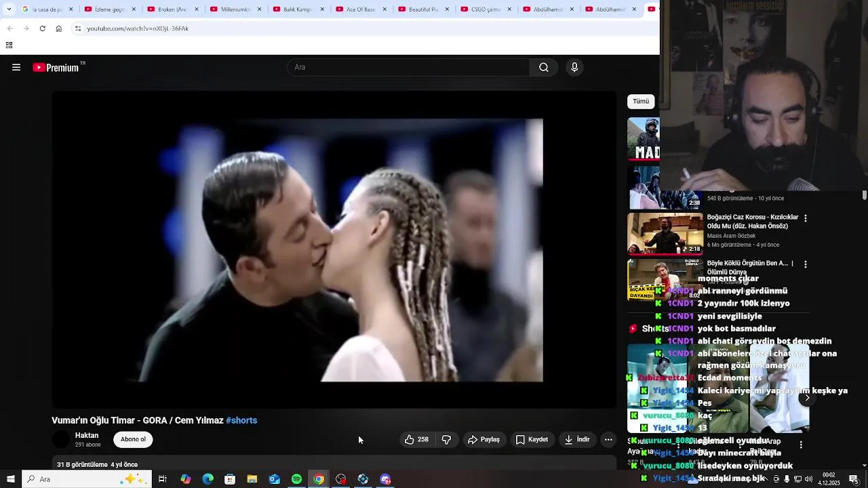The image size is (868, 488).
Task: Switch to the CSGO çalma tab
Action: click(486, 9)
